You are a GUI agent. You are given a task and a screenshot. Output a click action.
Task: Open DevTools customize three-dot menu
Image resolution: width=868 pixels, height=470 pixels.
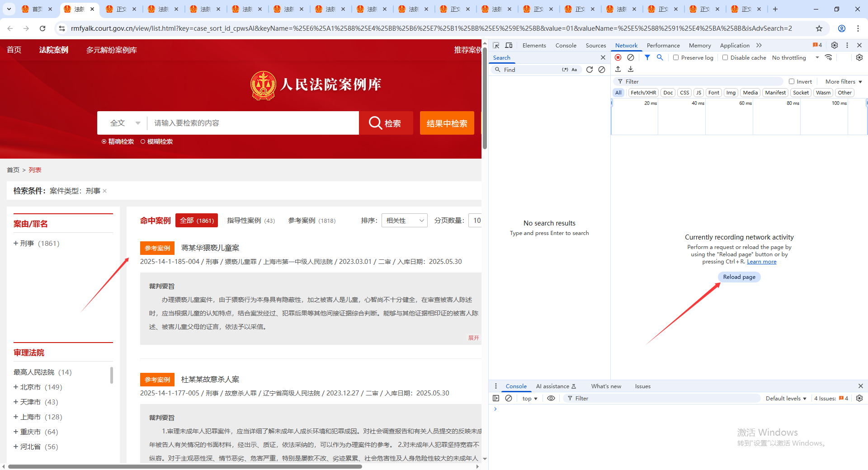coord(847,45)
